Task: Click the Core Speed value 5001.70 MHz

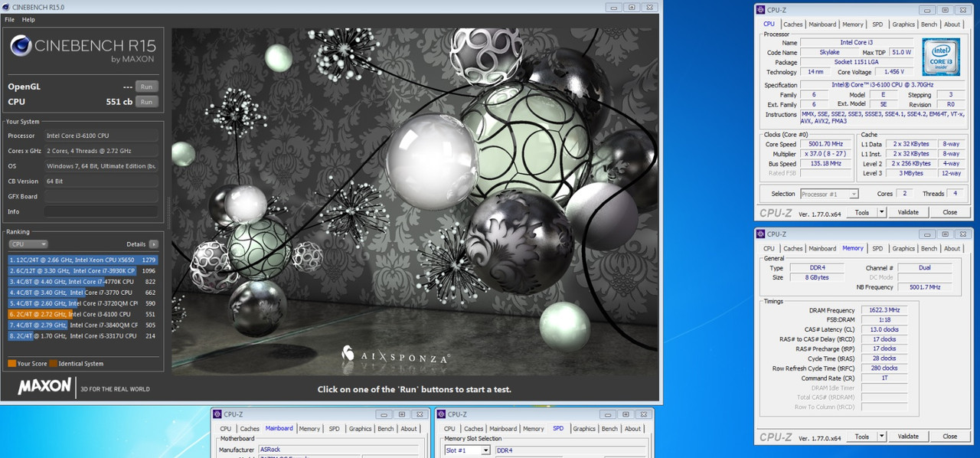Action: [x=825, y=144]
